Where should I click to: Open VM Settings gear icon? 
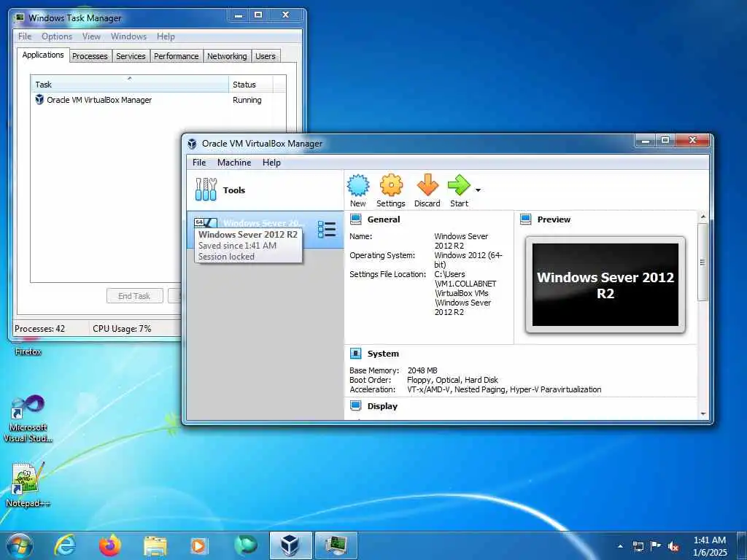[391, 191]
